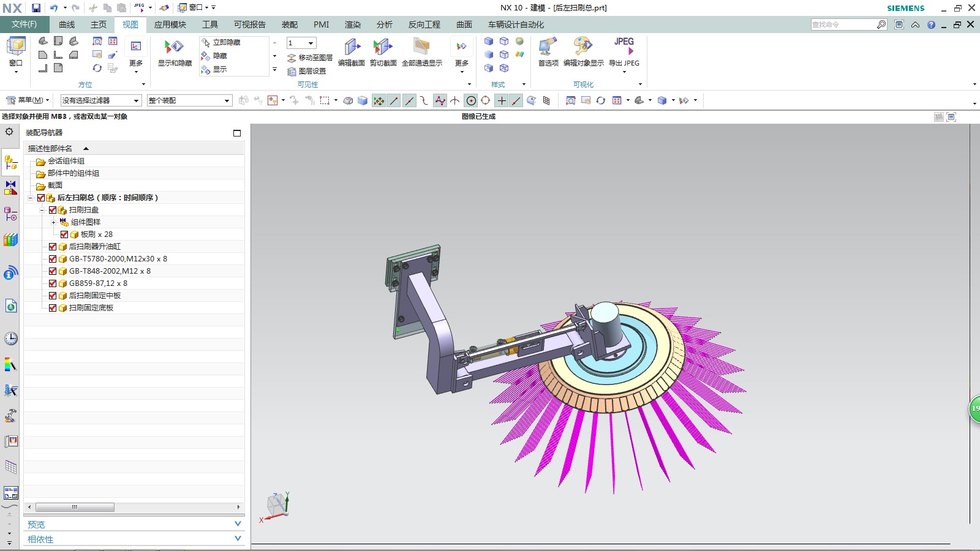The image size is (980, 551).
Task: Switch to the PMI tab
Action: coord(322,24)
